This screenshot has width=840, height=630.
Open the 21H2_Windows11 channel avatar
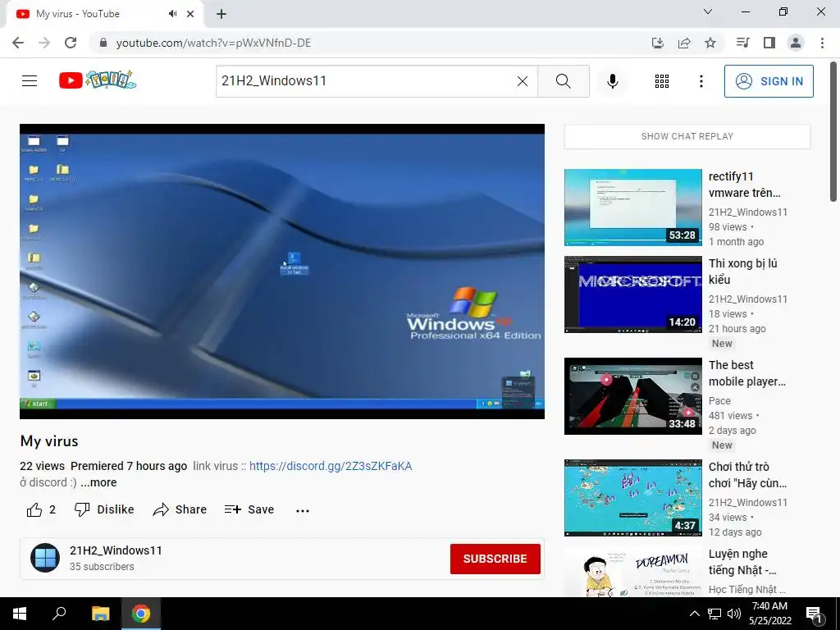pos(45,558)
